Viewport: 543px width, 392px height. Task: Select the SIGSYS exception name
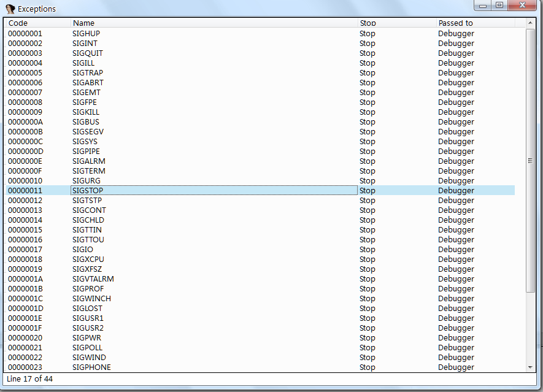(x=85, y=141)
